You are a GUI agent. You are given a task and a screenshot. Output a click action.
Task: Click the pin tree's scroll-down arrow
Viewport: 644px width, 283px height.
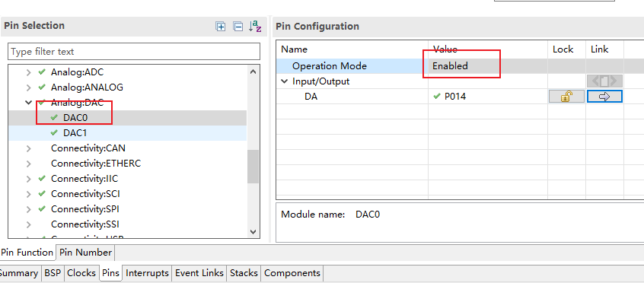coord(253,232)
